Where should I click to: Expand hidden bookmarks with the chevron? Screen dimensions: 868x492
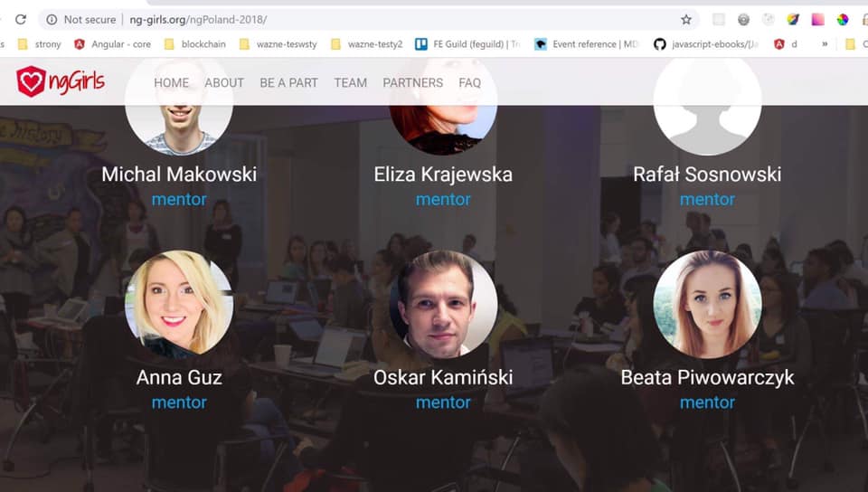click(x=825, y=44)
